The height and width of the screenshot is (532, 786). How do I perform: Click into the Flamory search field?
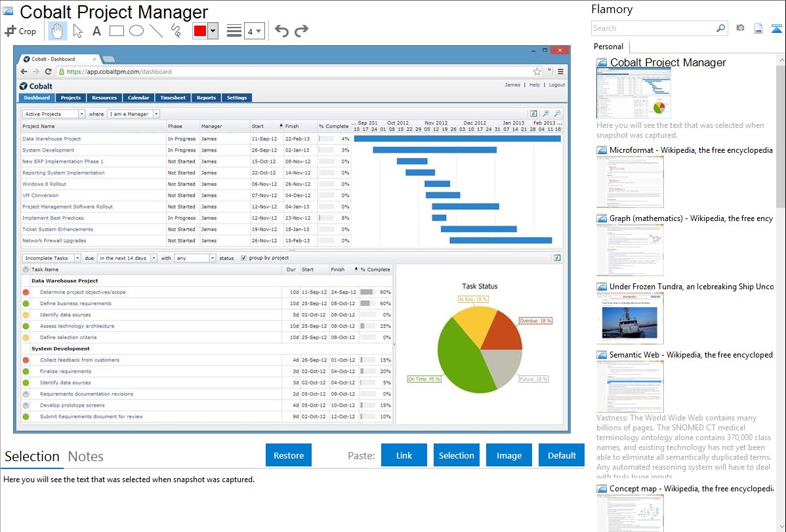653,28
